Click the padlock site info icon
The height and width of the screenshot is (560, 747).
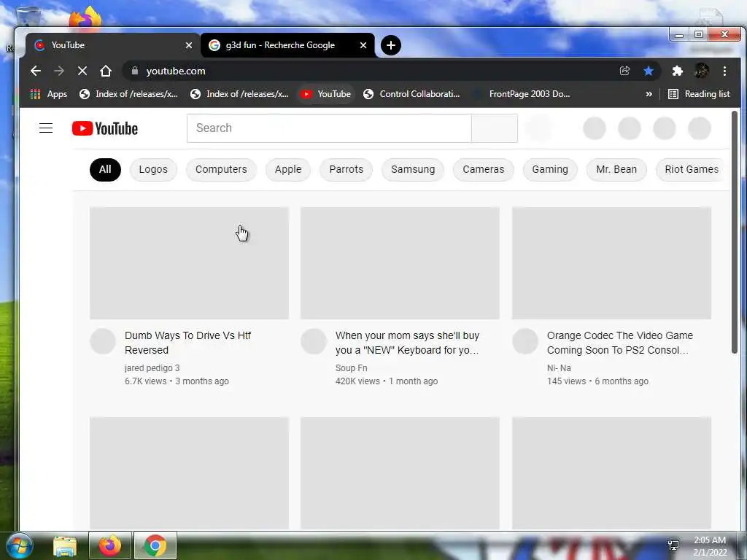pos(135,71)
